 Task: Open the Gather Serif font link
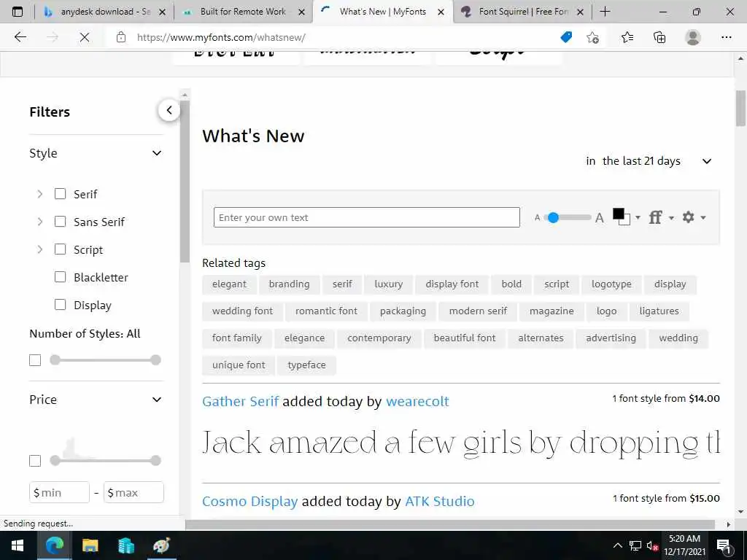pyautogui.click(x=240, y=402)
